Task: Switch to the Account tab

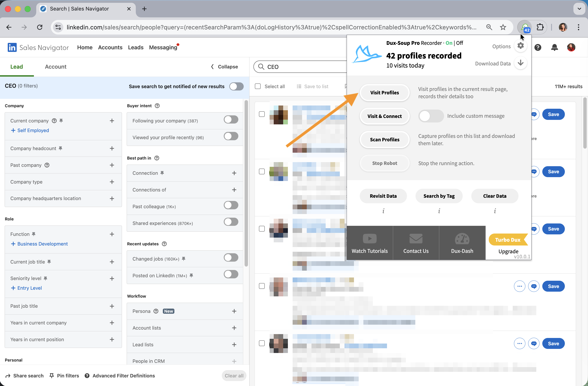Action: [56, 67]
